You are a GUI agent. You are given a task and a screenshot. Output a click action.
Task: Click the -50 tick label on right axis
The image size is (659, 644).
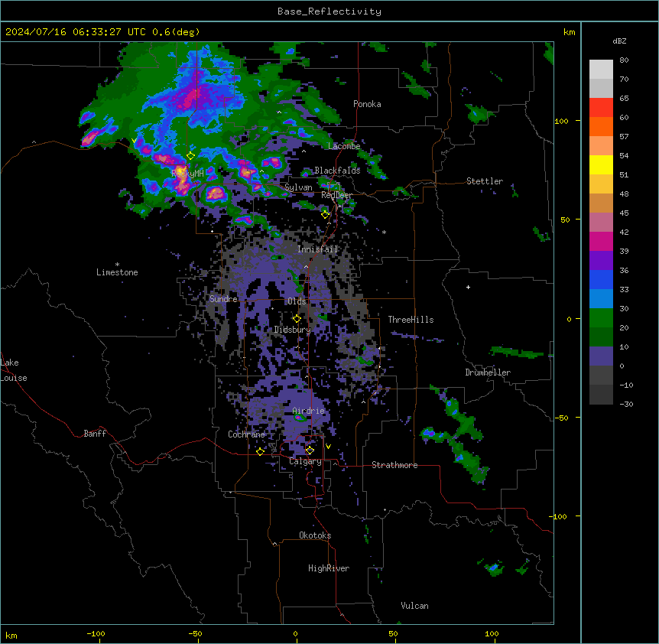click(561, 418)
